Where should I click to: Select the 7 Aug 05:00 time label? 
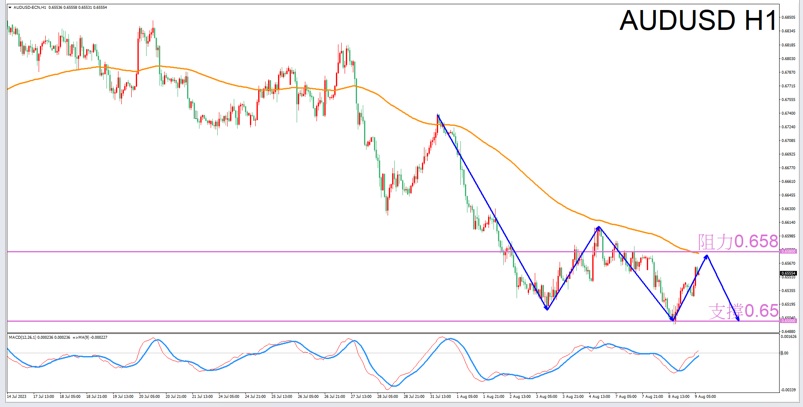click(x=626, y=396)
